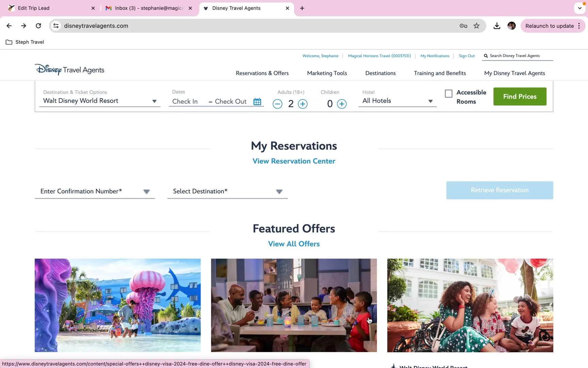Open Marketing Tools menu
This screenshot has height=368, width=588.
[327, 73]
